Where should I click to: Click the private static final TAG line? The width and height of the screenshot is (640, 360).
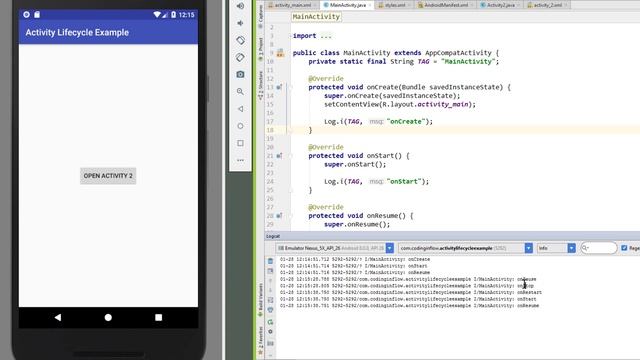point(404,62)
